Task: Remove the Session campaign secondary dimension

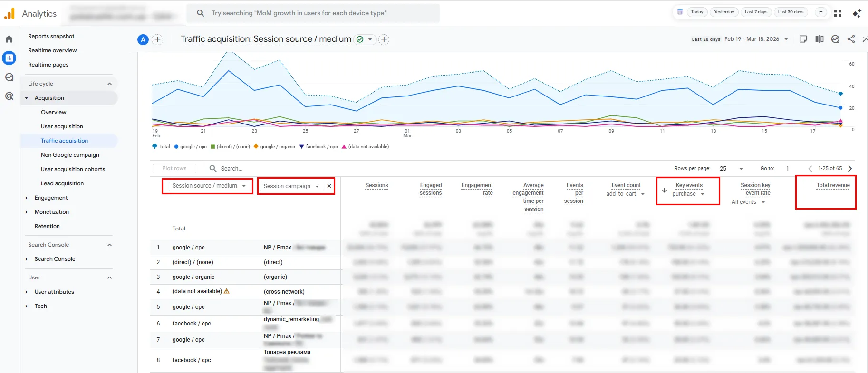Action: point(329,186)
